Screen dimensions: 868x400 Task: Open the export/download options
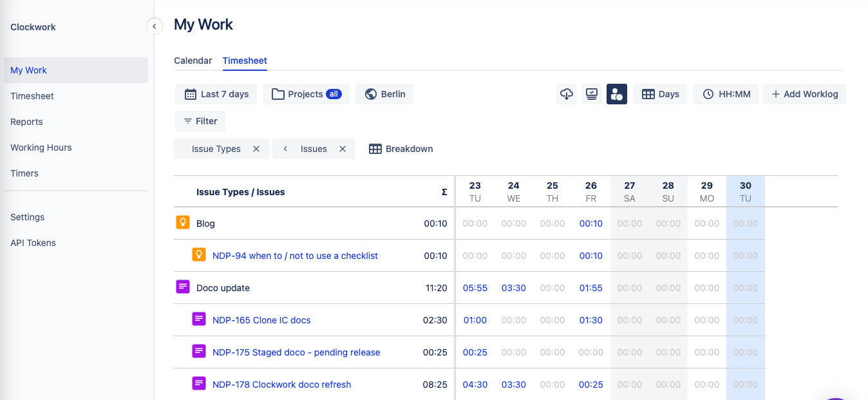pos(567,94)
